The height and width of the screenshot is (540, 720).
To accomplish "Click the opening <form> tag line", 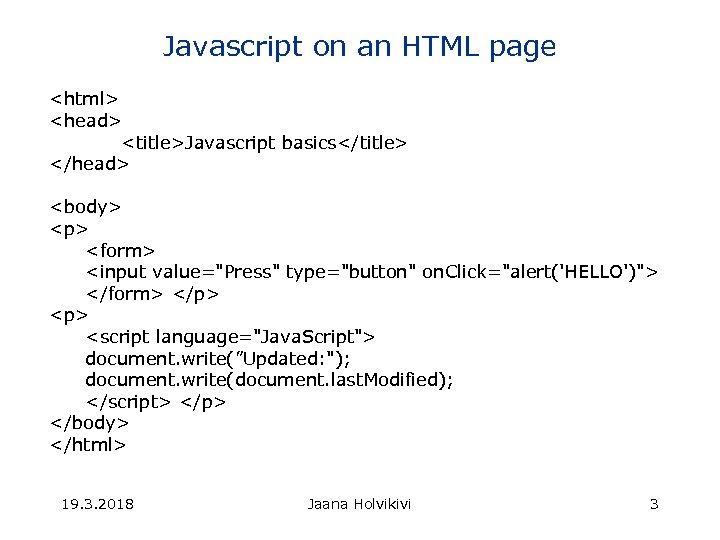I will 120,251.
